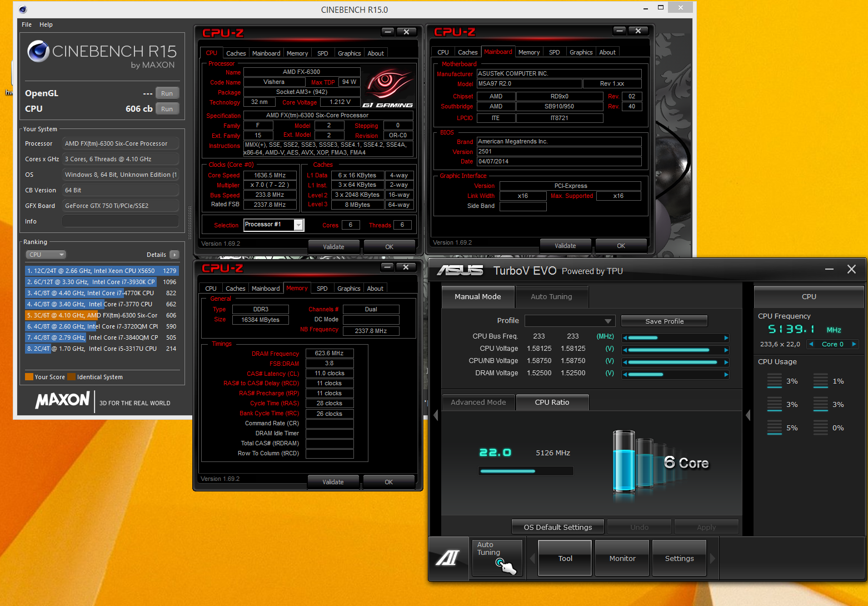Decrease CPU/NB Voltage with left arrow
The image size is (868, 606).
click(625, 362)
